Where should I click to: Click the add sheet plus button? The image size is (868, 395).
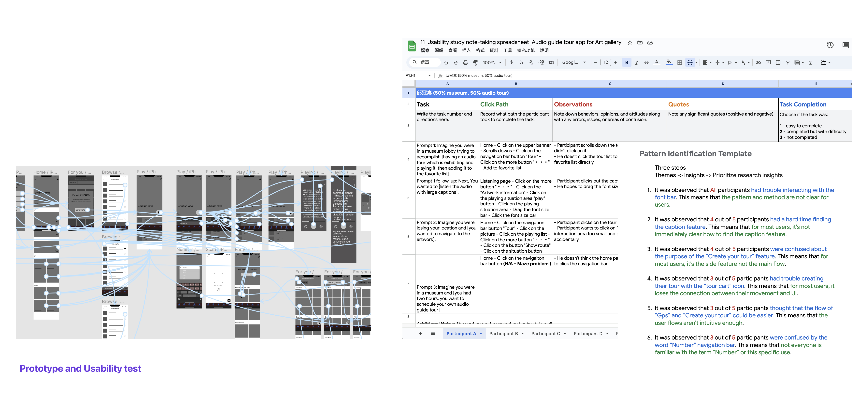click(420, 334)
